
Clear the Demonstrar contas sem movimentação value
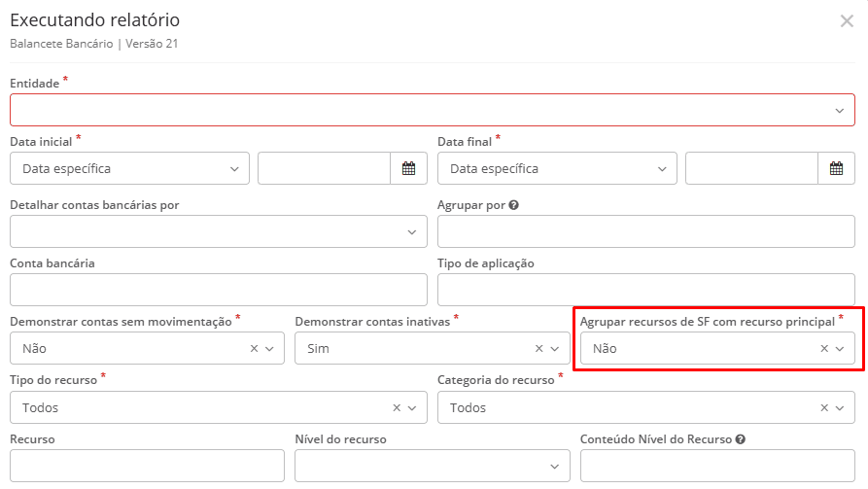(254, 348)
